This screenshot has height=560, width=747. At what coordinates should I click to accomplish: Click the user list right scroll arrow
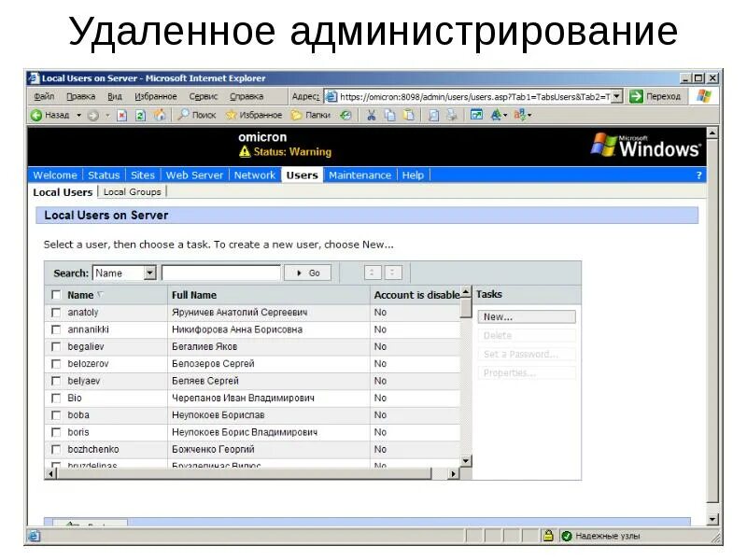pos(454,473)
